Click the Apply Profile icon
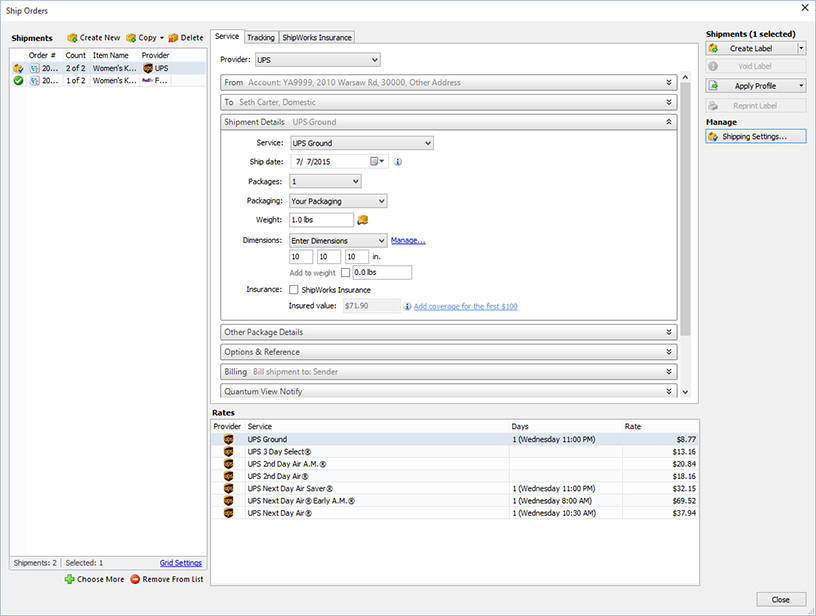The width and height of the screenshot is (816, 616). tap(713, 86)
